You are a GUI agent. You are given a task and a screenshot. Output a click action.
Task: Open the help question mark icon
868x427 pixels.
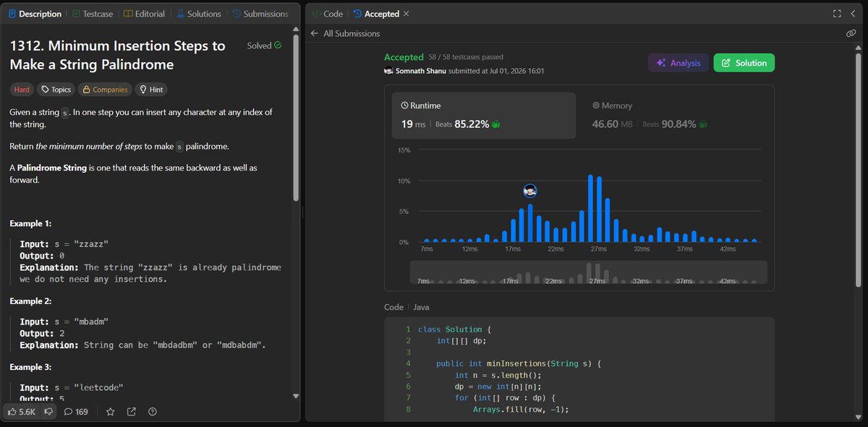[x=152, y=412]
